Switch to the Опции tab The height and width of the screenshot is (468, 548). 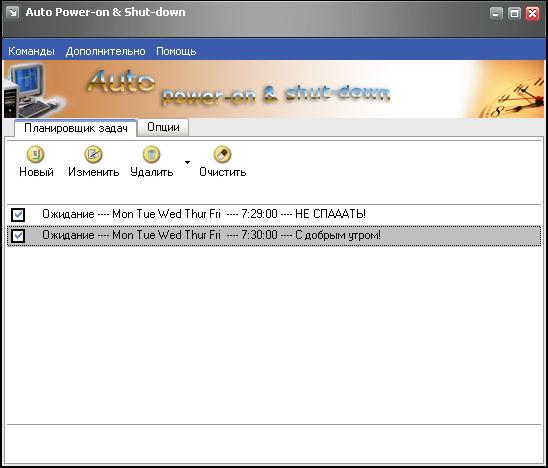[163, 127]
